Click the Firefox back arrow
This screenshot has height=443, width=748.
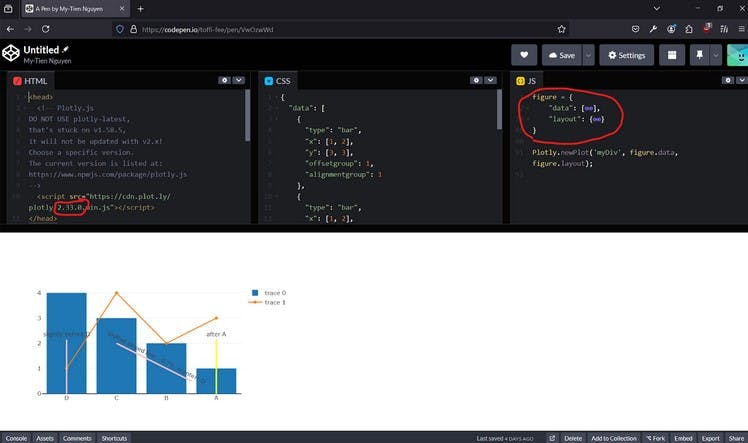(10, 29)
